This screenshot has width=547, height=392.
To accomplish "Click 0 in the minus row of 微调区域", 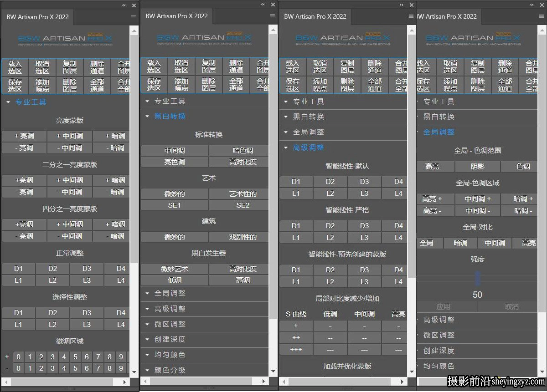I will coord(18,368).
